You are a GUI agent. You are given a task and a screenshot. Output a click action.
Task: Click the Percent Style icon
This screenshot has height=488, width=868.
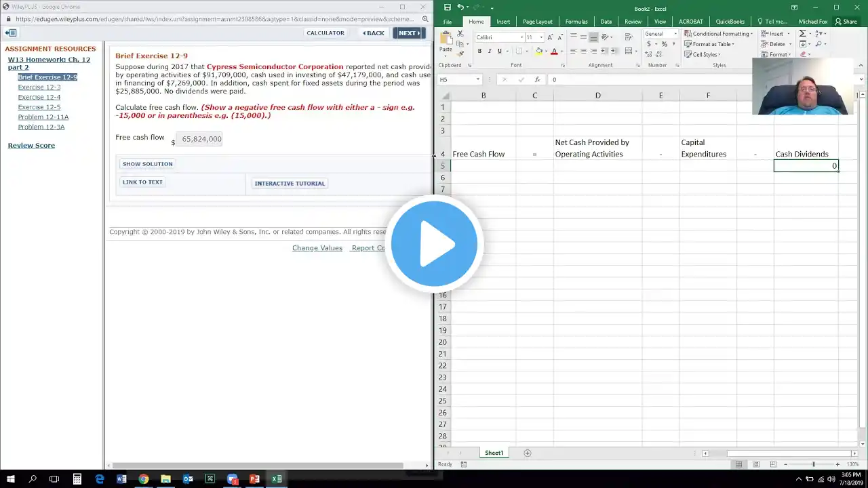point(664,44)
